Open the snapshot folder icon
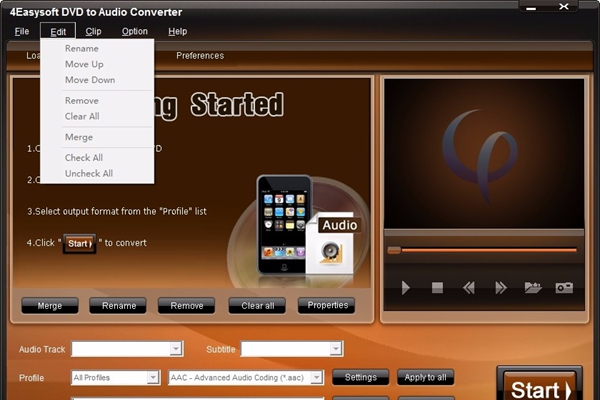Image resolution: width=600 pixels, height=400 pixels. coord(533,287)
